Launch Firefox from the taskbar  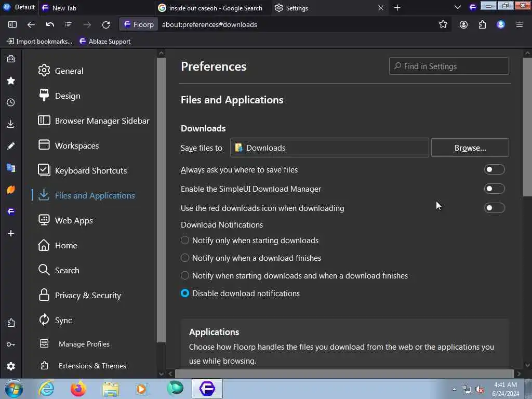pos(78,389)
